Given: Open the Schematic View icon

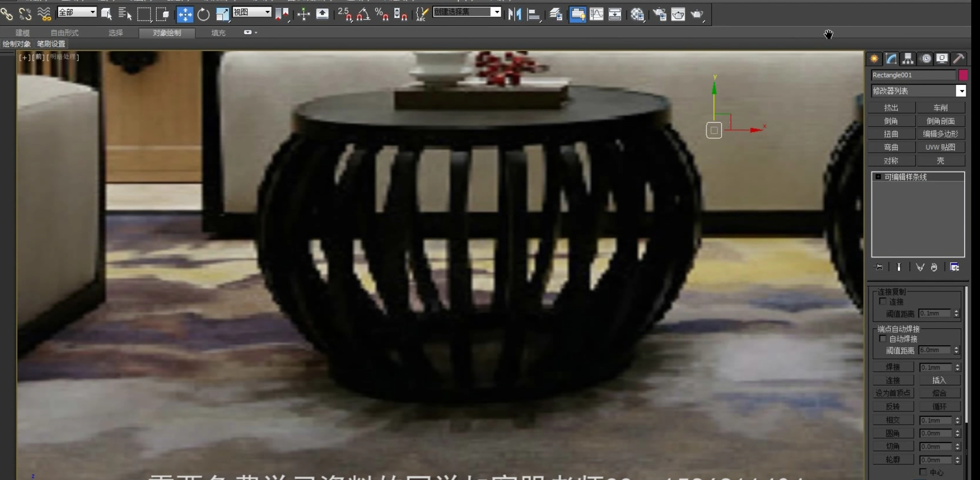Looking at the screenshot, I should click(615, 14).
